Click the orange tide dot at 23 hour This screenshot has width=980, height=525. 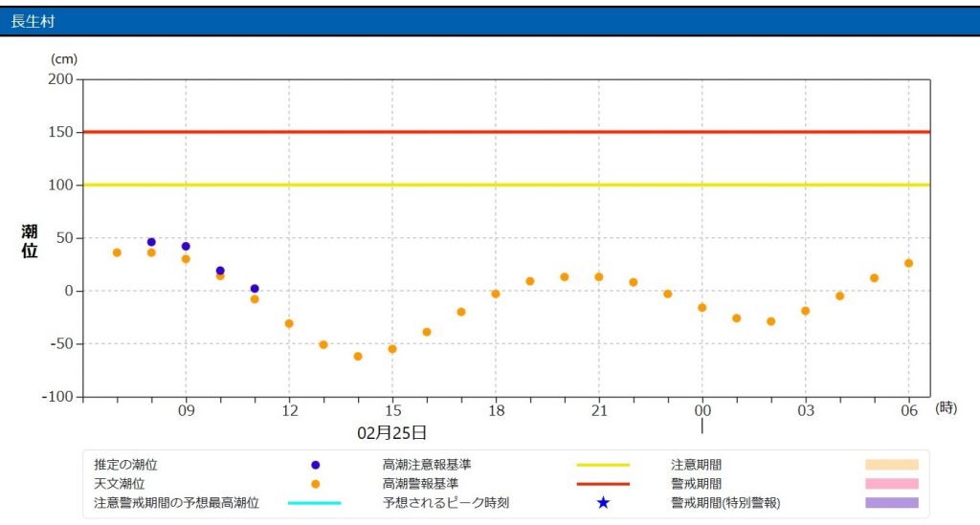pos(667,294)
